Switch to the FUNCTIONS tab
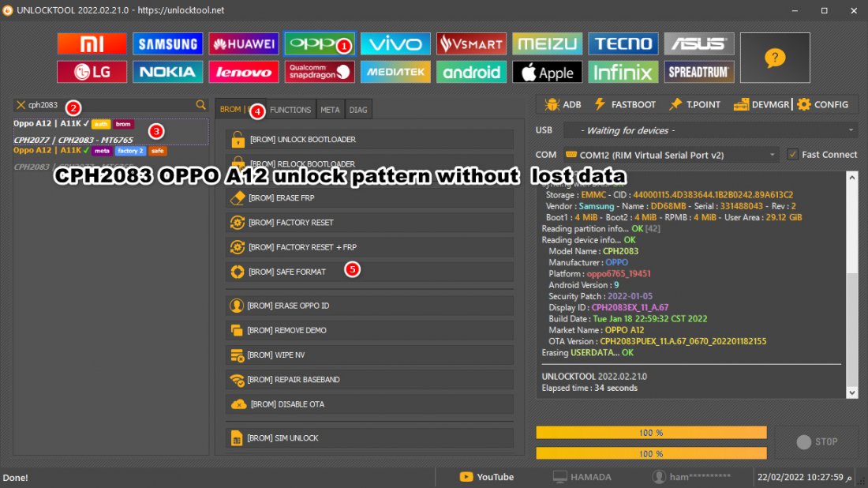 (290, 110)
